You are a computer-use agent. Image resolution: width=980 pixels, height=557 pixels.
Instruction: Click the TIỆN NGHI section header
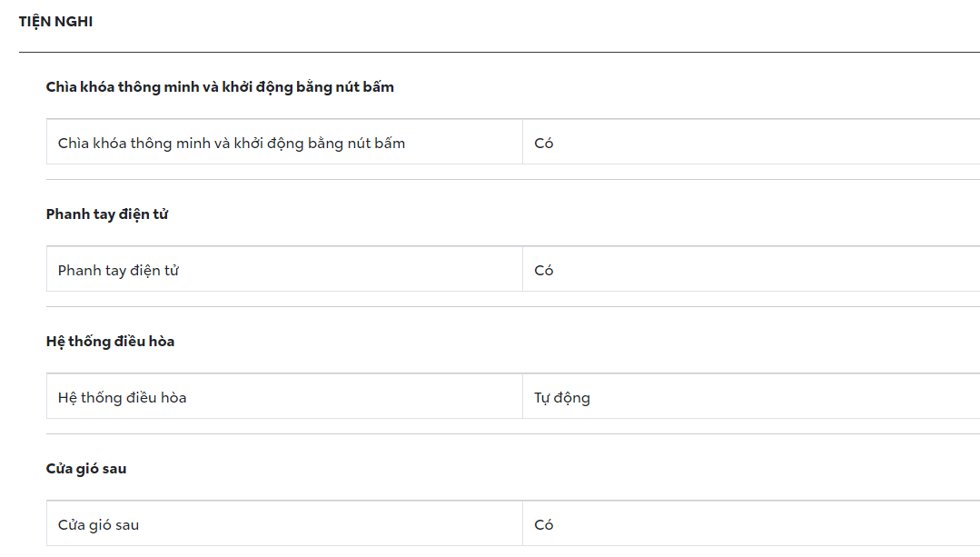tap(55, 22)
